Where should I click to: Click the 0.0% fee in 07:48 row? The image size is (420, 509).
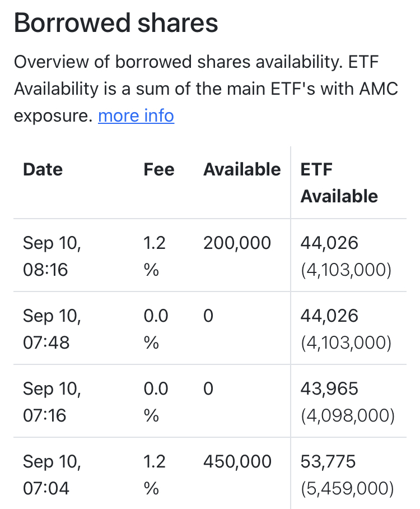(x=156, y=329)
